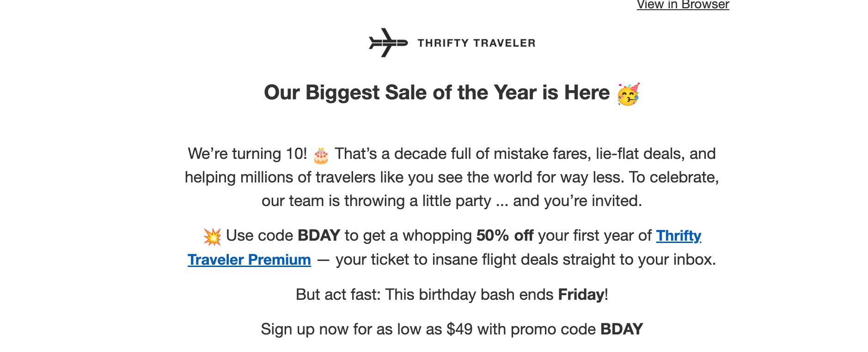This screenshot has width=868, height=352.
Task: Click the '$49' price text
Action: click(459, 329)
